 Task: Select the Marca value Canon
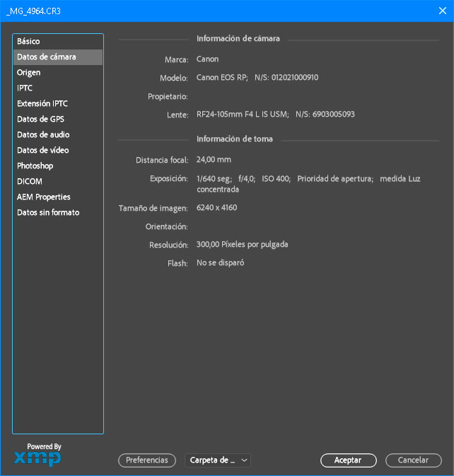208,59
